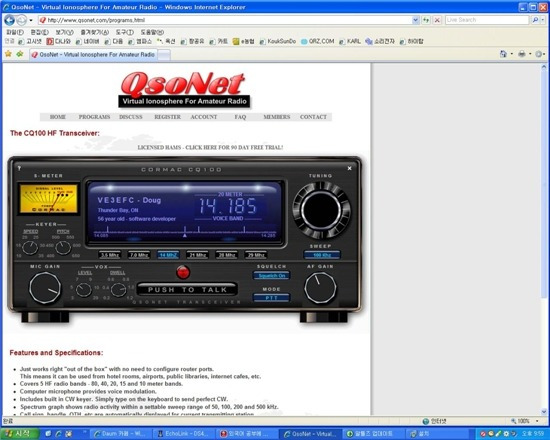Open the Home button dropdown arrow
Viewport: 550px width, 440px height.
tap(512, 54)
